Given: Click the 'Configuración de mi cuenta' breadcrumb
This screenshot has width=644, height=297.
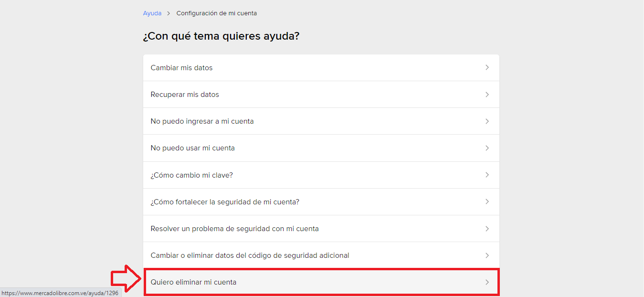Looking at the screenshot, I should [x=217, y=13].
